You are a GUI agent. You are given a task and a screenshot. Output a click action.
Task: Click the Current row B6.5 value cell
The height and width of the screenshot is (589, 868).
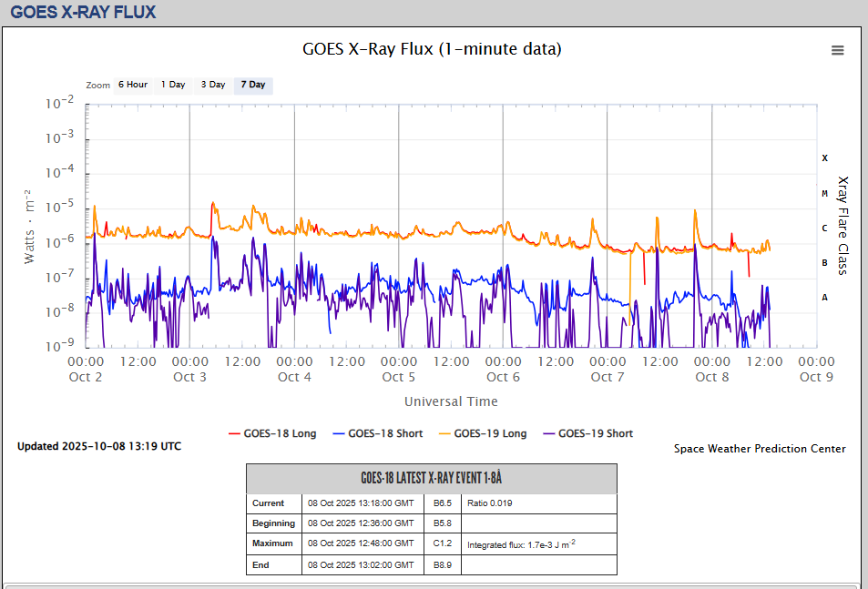444,503
